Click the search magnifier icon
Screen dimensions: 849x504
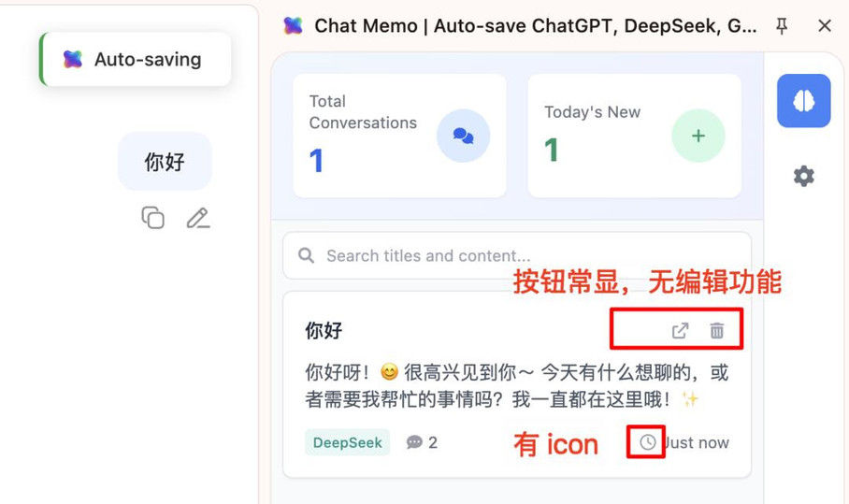coord(306,255)
